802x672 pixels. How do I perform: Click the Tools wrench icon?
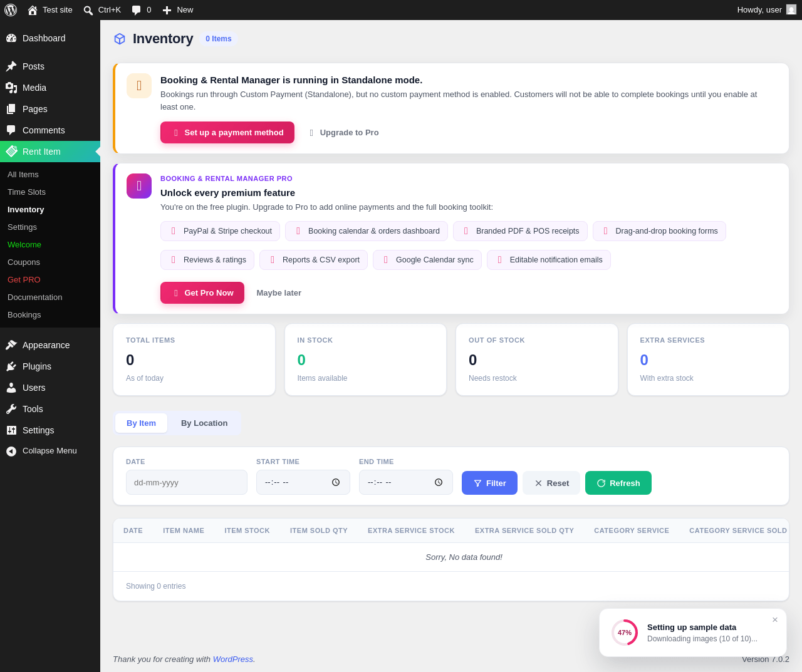pyautogui.click(x=11, y=409)
